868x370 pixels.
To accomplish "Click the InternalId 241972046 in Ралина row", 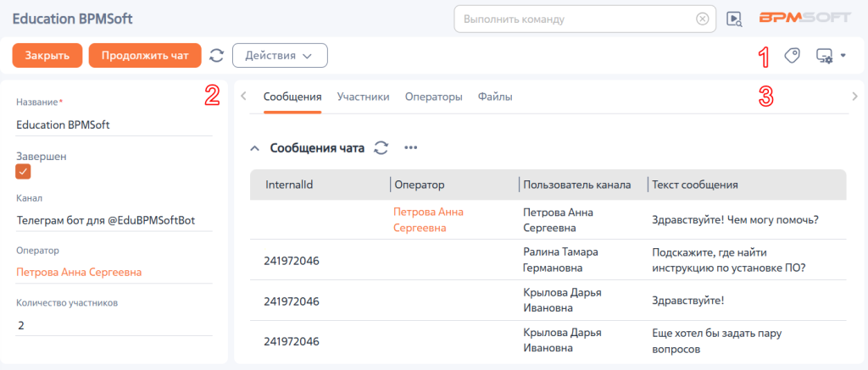I will 292,261.
